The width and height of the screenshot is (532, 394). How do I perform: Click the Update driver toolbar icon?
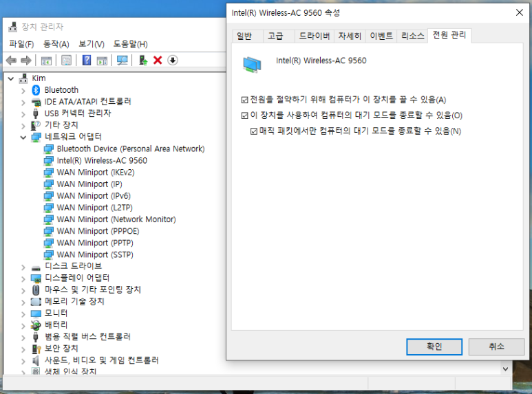click(143, 61)
